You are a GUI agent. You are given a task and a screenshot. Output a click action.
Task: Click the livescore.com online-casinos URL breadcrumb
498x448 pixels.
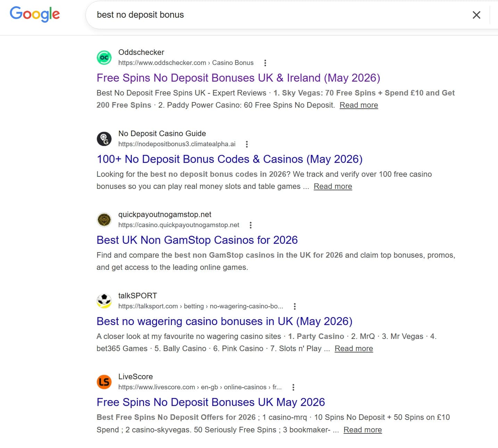point(200,387)
